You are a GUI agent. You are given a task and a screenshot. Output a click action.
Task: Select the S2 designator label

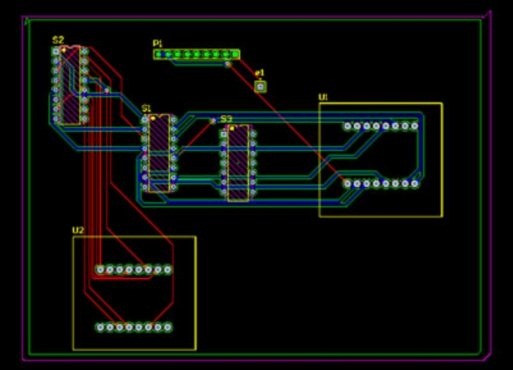(x=58, y=40)
